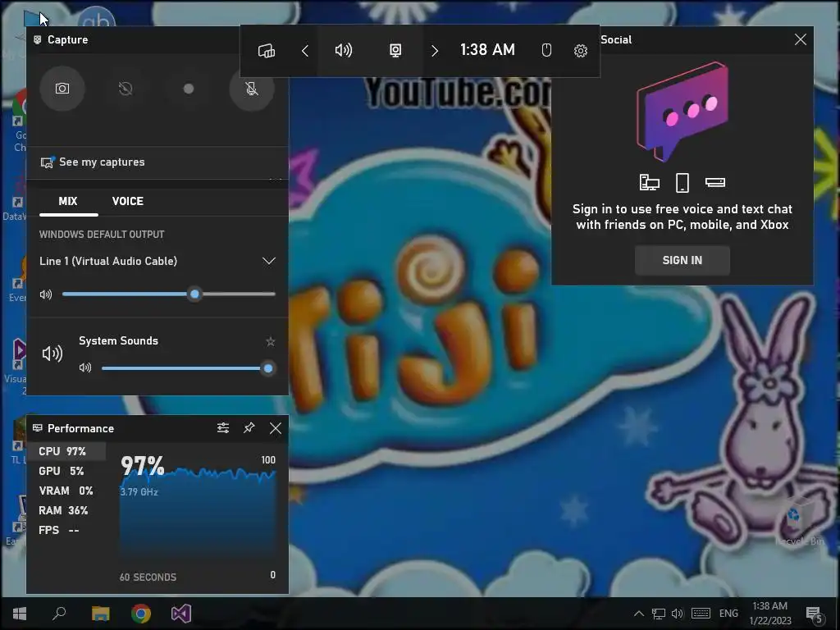
Task: Open the taskbar date and time
Action: point(769,614)
